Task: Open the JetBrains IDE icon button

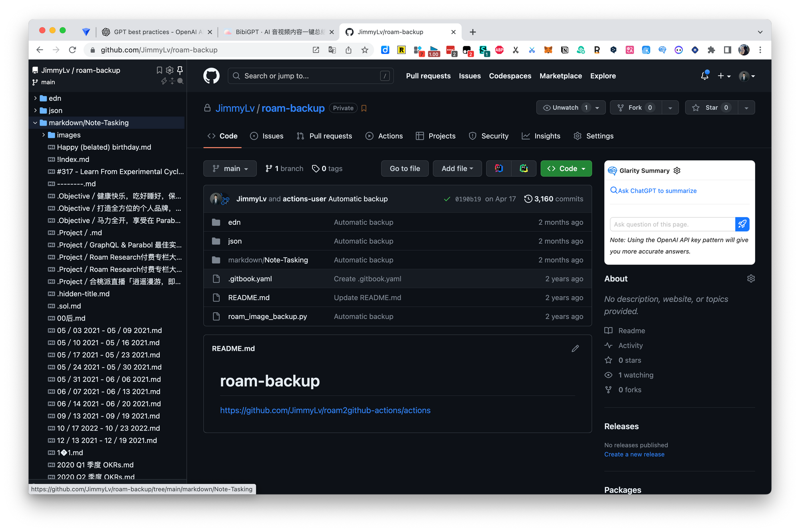Action: 498,168
